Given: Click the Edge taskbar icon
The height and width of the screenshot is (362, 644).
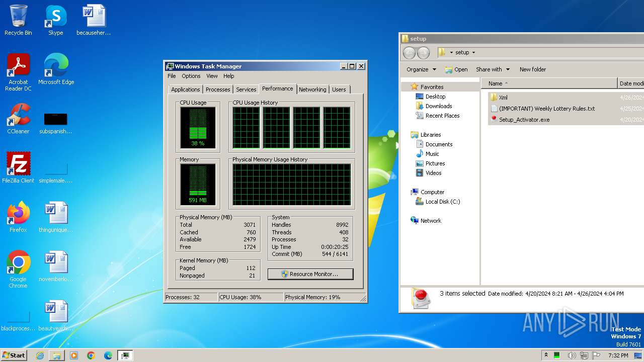Looking at the screenshot, I should pyautogui.click(x=108, y=355).
